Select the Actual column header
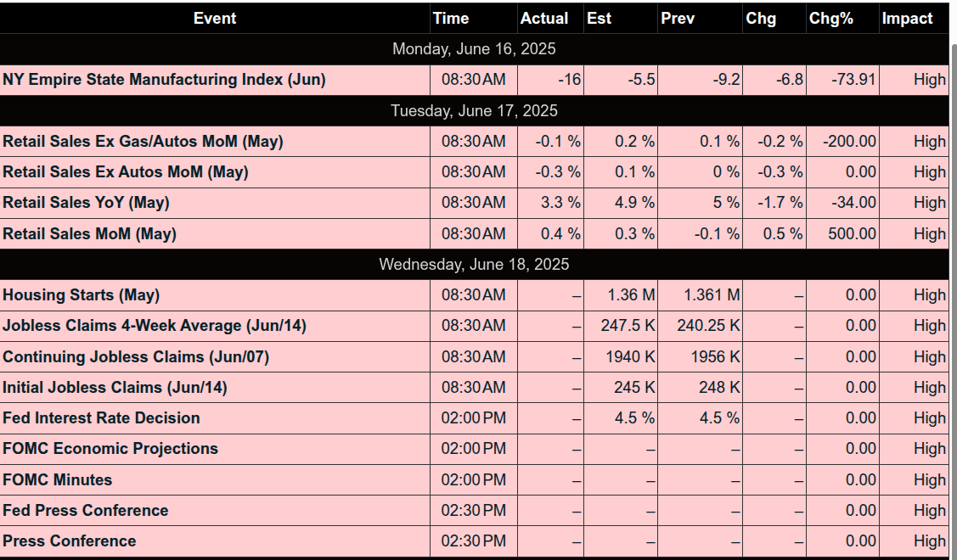This screenshot has height=560, width=957. [544, 19]
